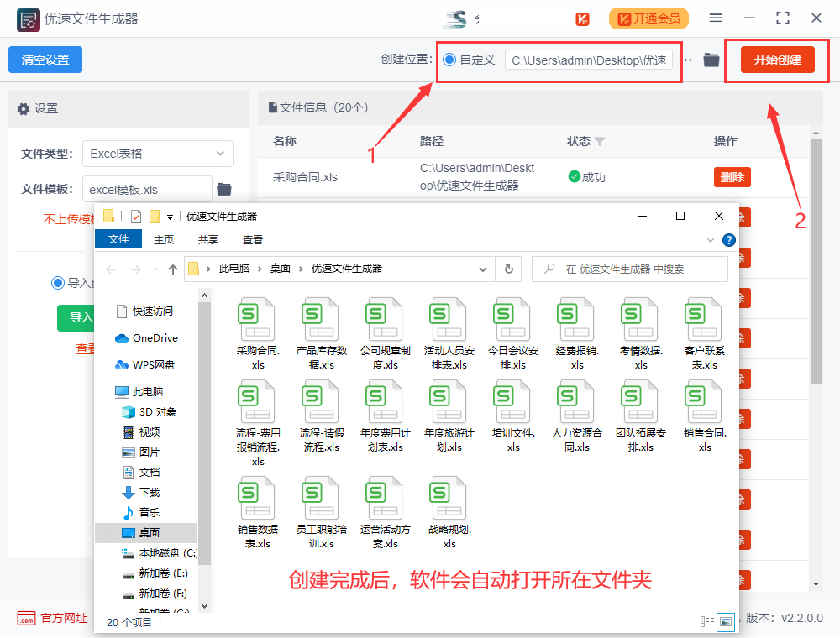Select the 产品库存数据.xls file icon

[x=320, y=320]
